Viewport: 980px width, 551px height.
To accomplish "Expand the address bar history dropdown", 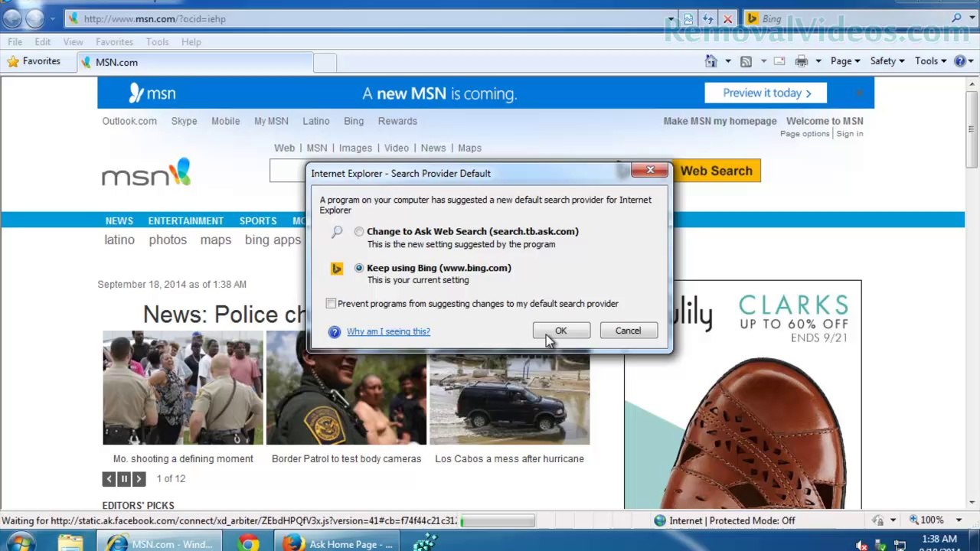I will [671, 18].
